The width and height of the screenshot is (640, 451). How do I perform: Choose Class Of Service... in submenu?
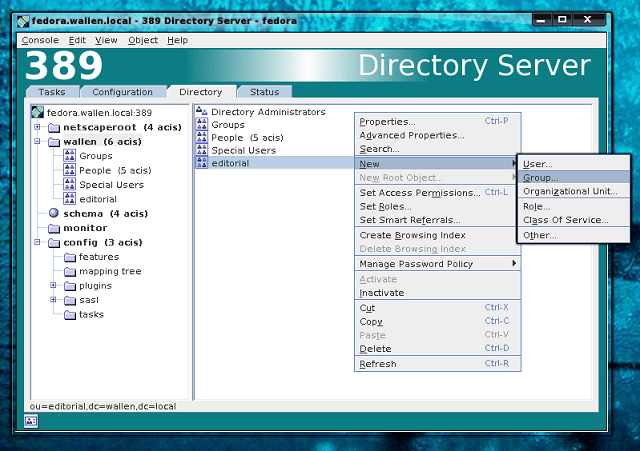click(573, 220)
